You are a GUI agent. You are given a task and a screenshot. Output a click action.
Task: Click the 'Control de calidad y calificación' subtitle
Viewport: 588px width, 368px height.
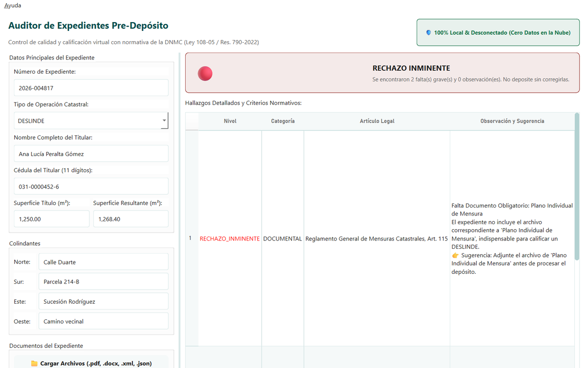point(134,42)
